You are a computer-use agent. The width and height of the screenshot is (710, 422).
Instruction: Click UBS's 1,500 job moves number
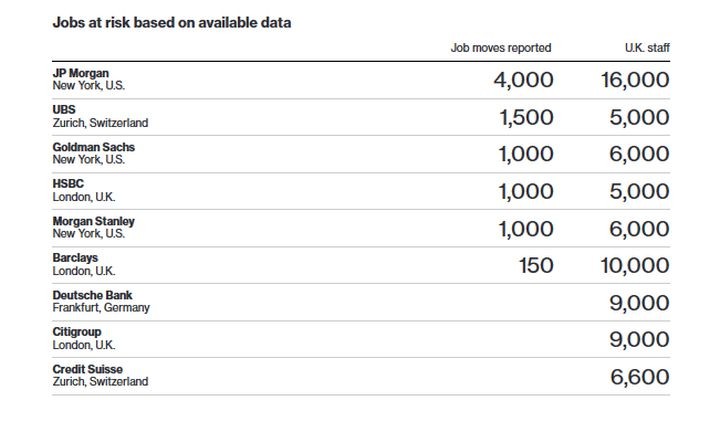[x=526, y=117]
